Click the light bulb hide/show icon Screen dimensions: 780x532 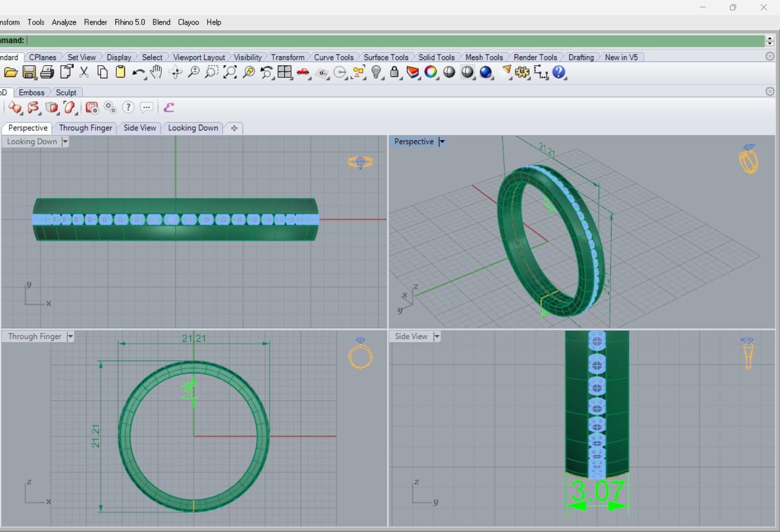click(x=376, y=72)
